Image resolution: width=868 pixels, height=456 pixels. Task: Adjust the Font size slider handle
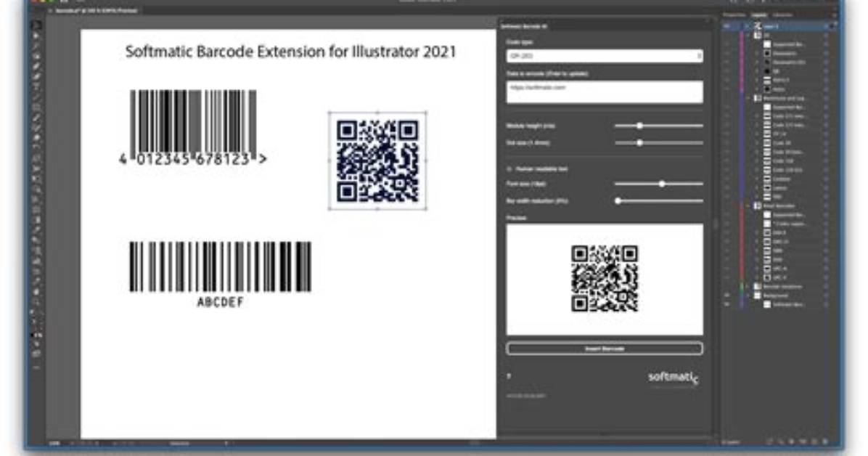[x=661, y=184]
